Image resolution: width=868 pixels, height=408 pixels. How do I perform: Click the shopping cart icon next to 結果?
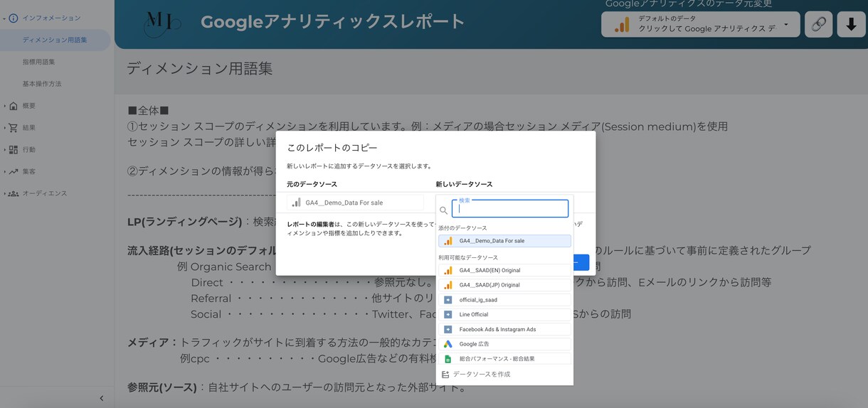pos(14,128)
